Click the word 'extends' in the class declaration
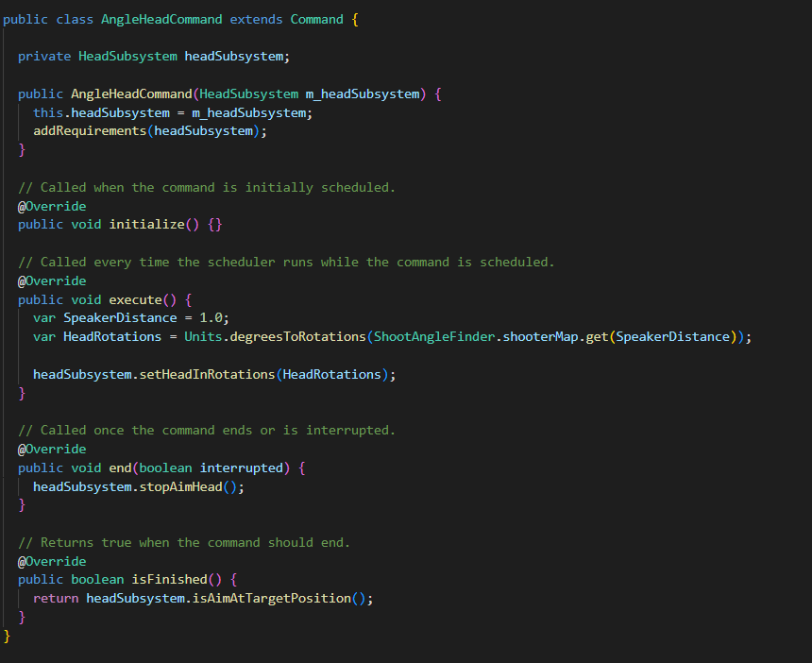 pos(256,20)
